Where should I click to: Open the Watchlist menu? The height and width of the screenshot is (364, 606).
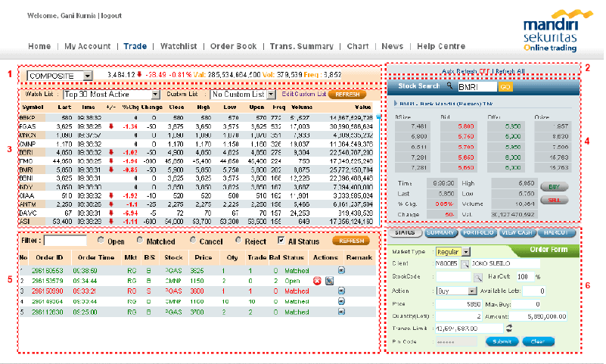coord(179,46)
